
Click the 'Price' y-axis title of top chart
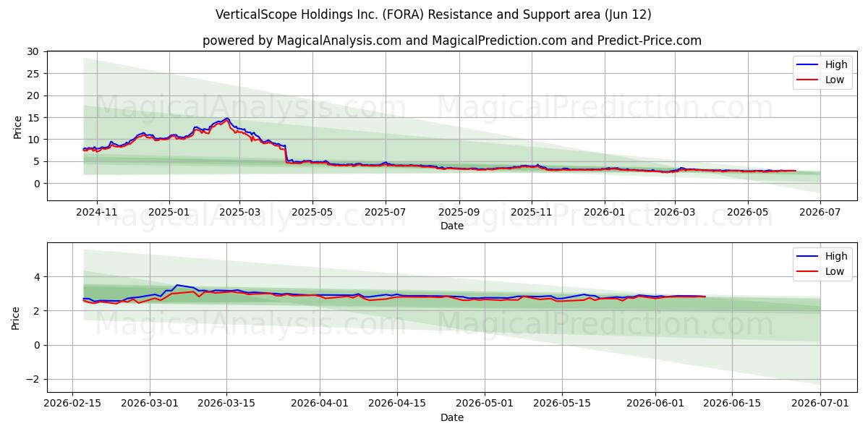click(x=17, y=127)
